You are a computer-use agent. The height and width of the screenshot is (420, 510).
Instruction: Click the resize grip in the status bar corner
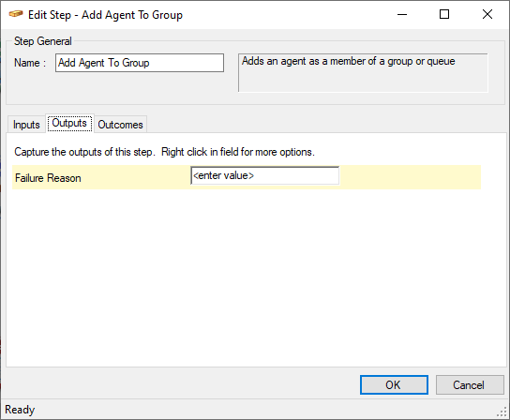click(x=502, y=412)
